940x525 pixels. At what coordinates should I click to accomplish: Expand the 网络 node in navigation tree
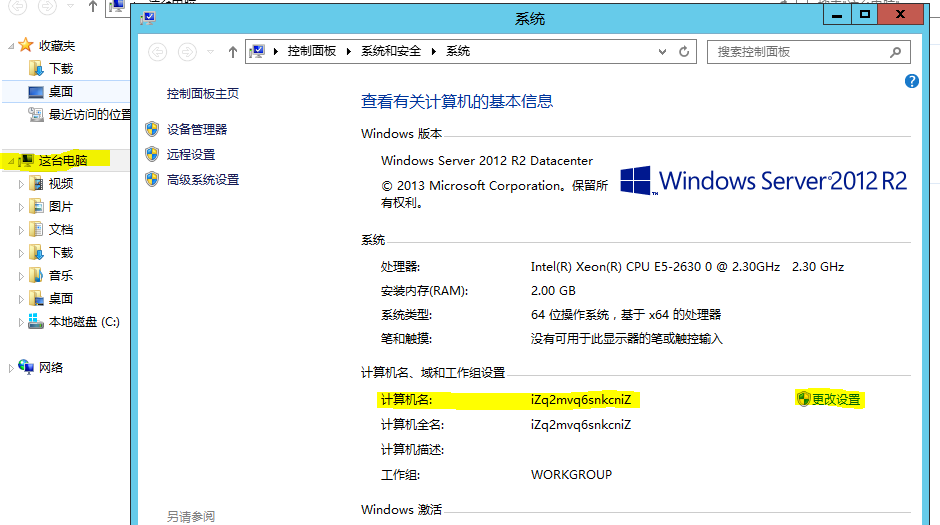[11, 368]
